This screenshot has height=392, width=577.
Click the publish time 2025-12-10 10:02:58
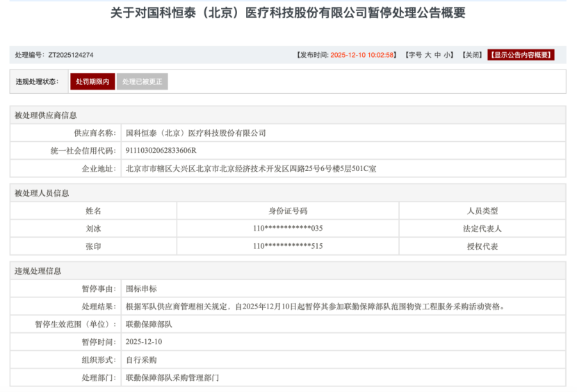tap(362, 55)
